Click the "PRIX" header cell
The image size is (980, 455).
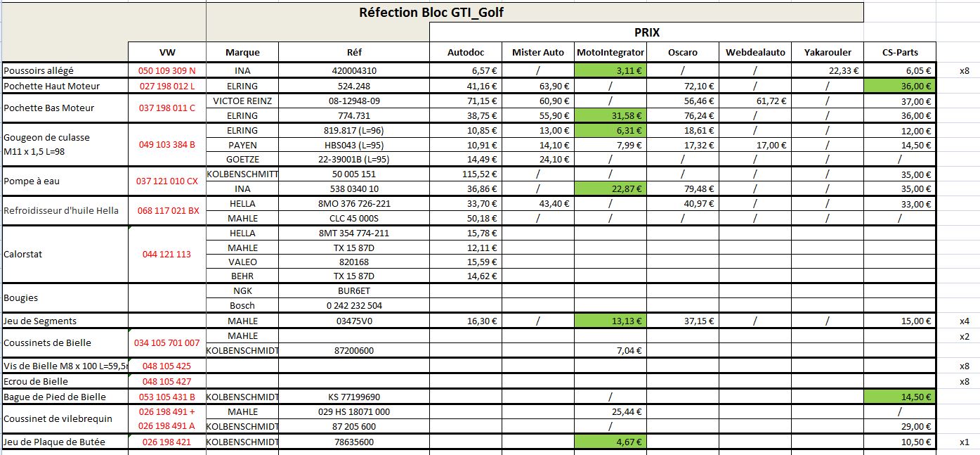point(646,32)
